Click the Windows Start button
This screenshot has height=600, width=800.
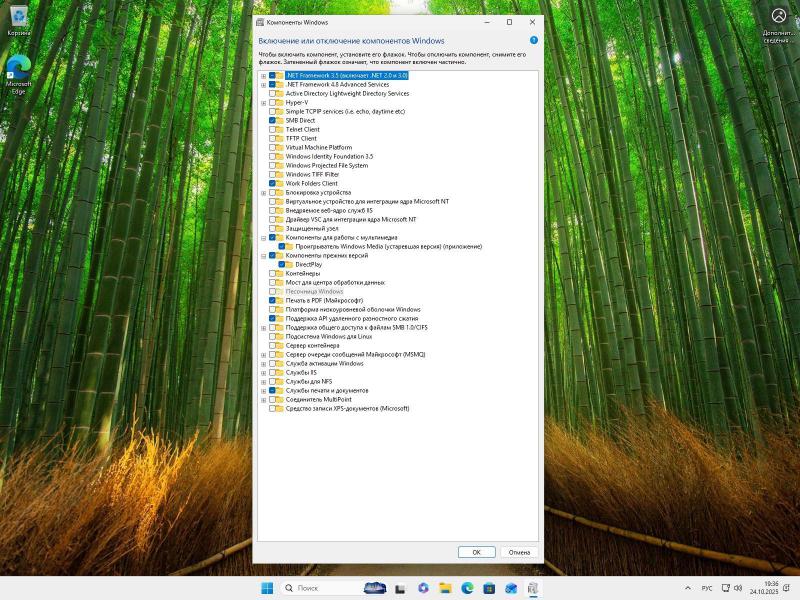point(267,588)
